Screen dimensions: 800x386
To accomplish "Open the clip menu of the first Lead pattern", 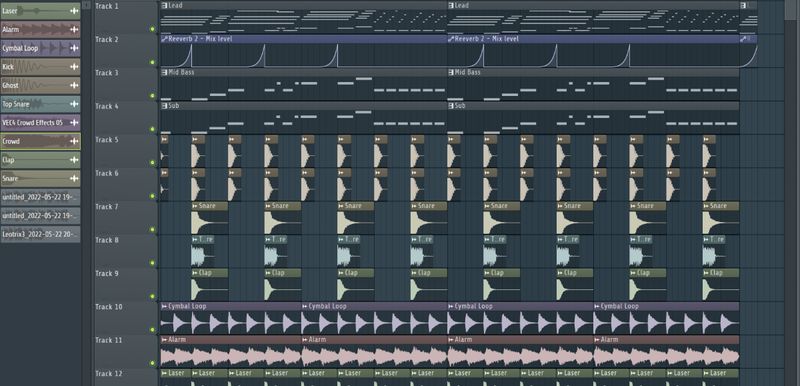I will tap(164, 5).
